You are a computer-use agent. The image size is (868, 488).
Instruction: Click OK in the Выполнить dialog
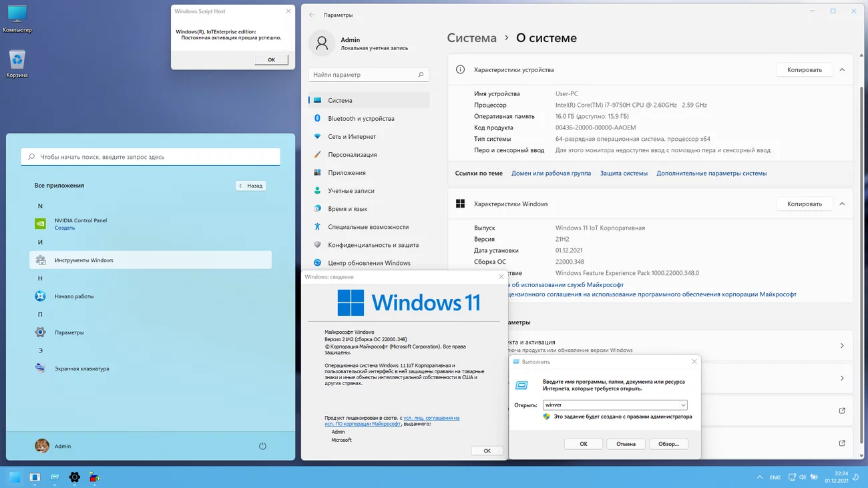click(583, 444)
